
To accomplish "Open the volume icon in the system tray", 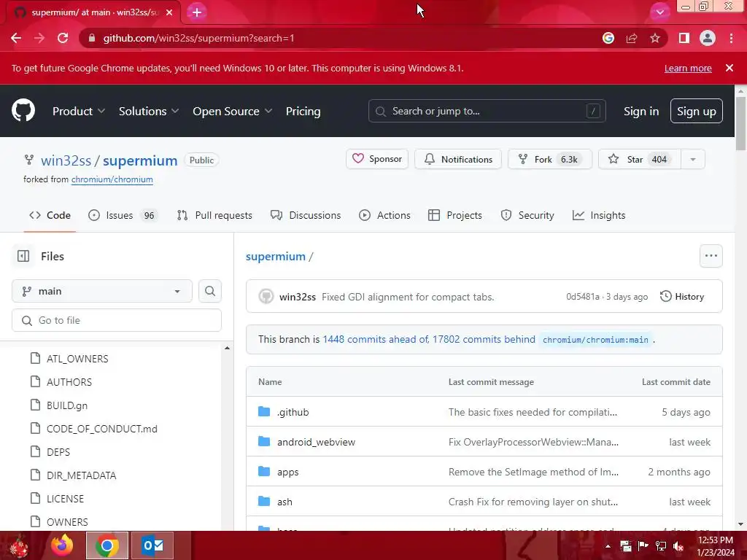I will coord(678,545).
